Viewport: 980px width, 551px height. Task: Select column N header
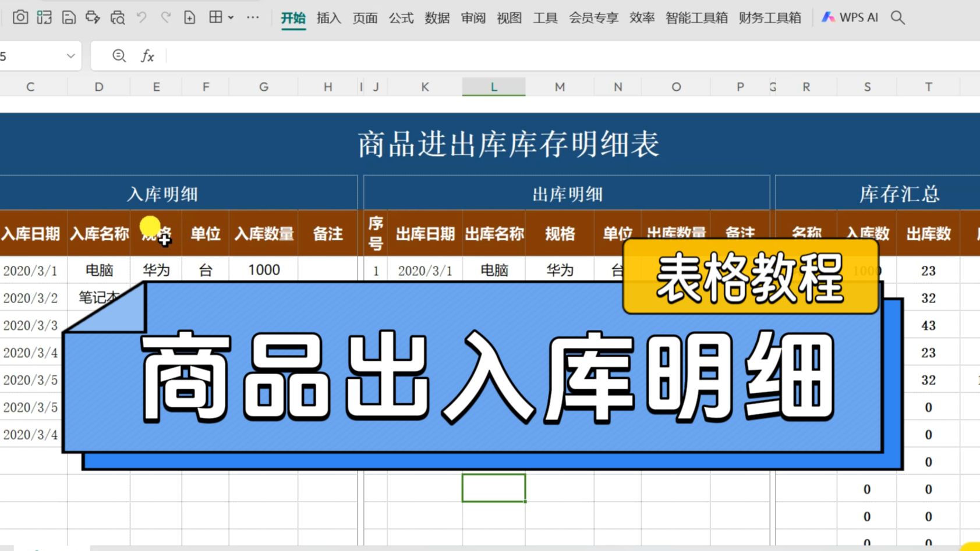click(618, 87)
